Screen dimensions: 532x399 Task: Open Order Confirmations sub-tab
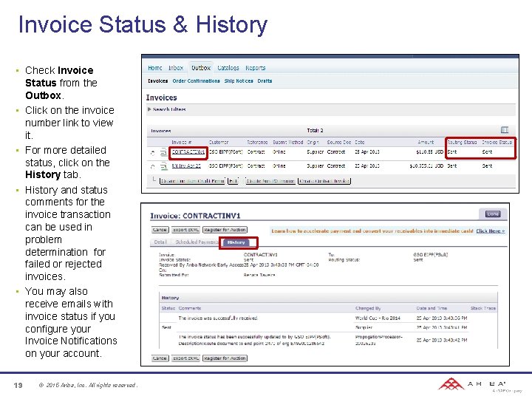pyautogui.click(x=196, y=81)
